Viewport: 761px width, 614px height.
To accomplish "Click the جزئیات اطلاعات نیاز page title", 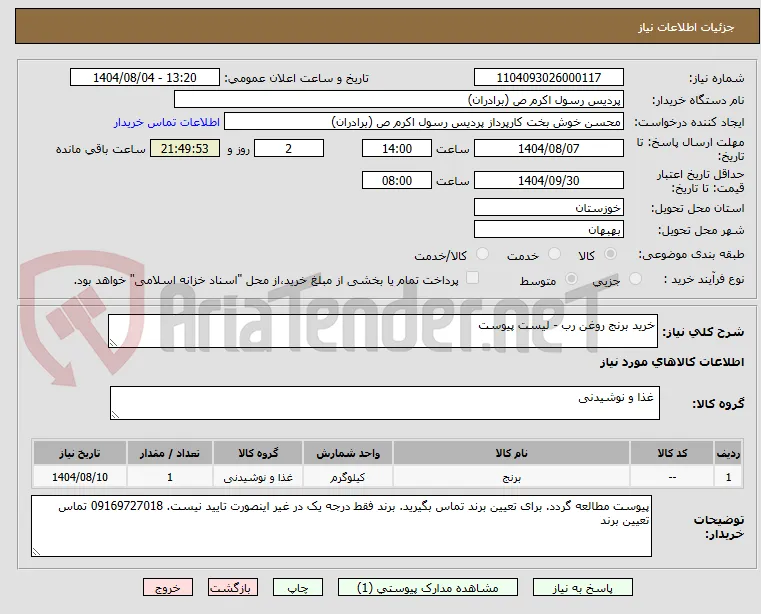I will coord(686,27).
